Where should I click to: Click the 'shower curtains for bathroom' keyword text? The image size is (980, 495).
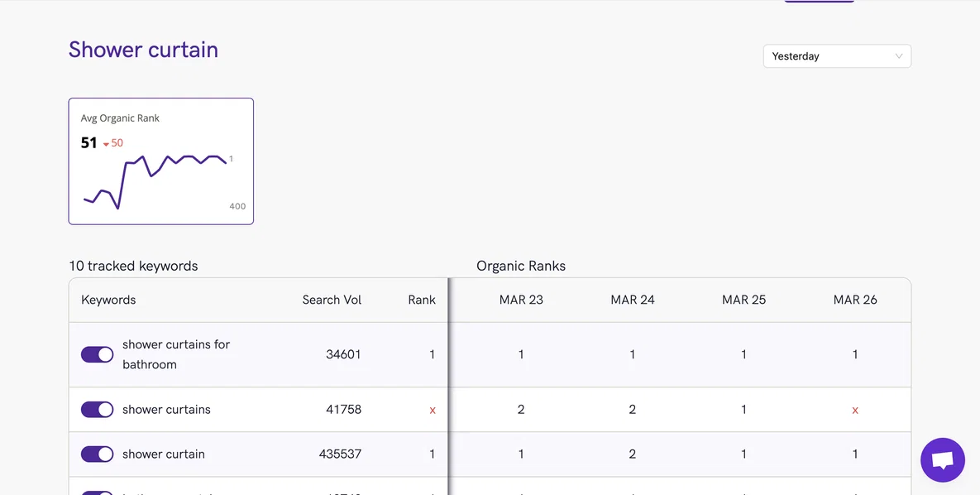pos(176,355)
